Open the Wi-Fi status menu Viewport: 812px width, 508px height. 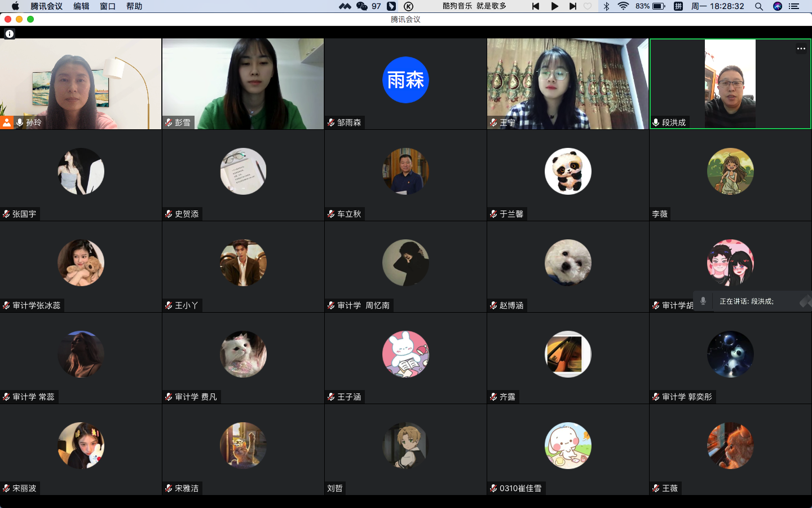[x=623, y=6]
